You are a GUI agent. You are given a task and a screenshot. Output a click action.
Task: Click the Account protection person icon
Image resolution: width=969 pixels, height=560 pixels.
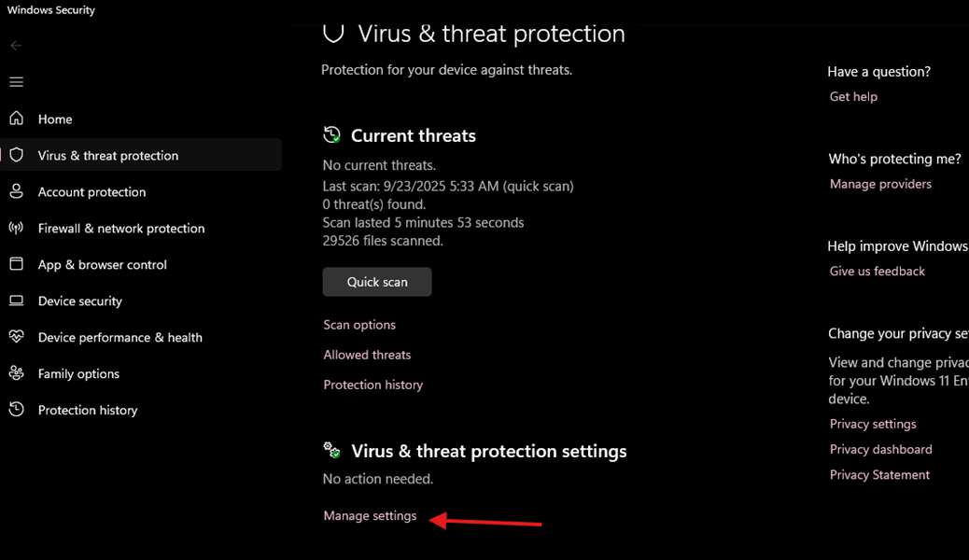pos(16,191)
